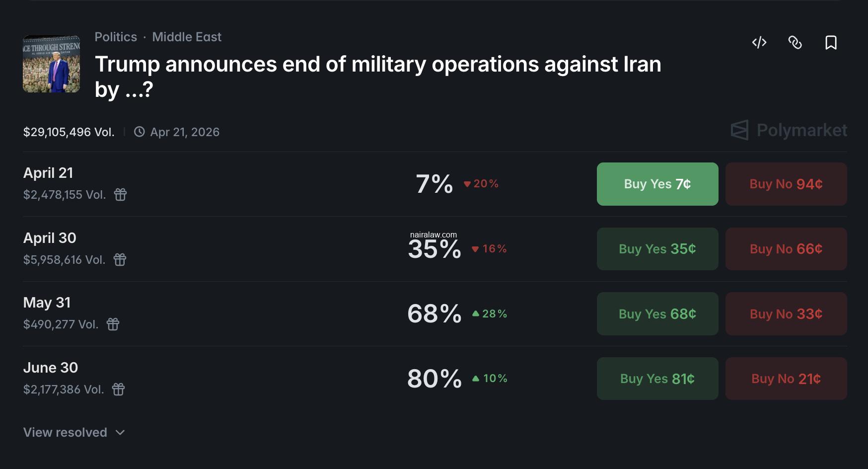Click the gift icon next to June 30
The height and width of the screenshot is (469, 868).
(x=118, y=390)
